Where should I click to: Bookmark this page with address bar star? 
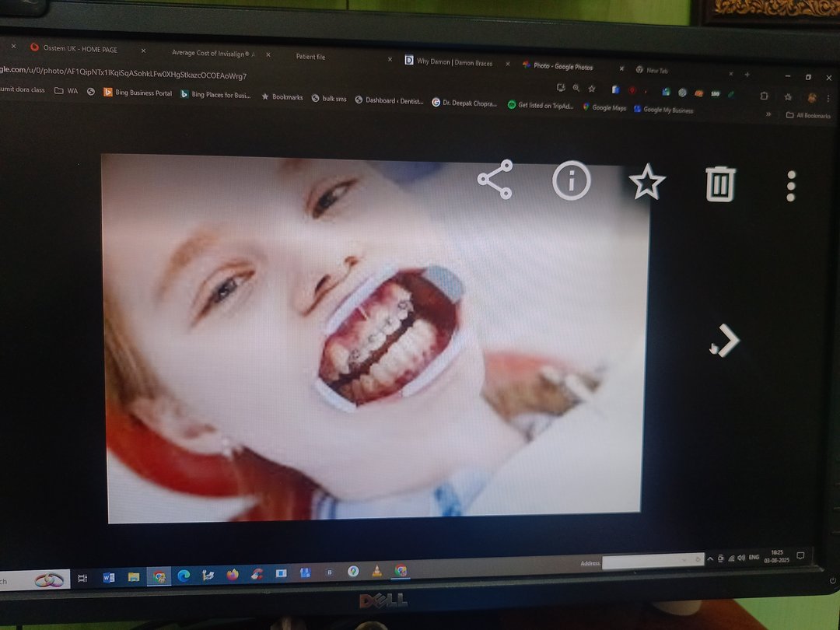592,89
